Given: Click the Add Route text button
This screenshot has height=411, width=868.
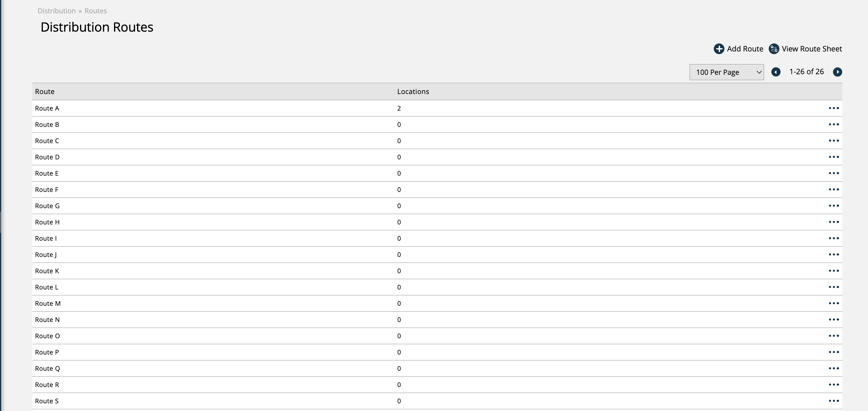Looking at the screenshot, I should pos(745,49).
